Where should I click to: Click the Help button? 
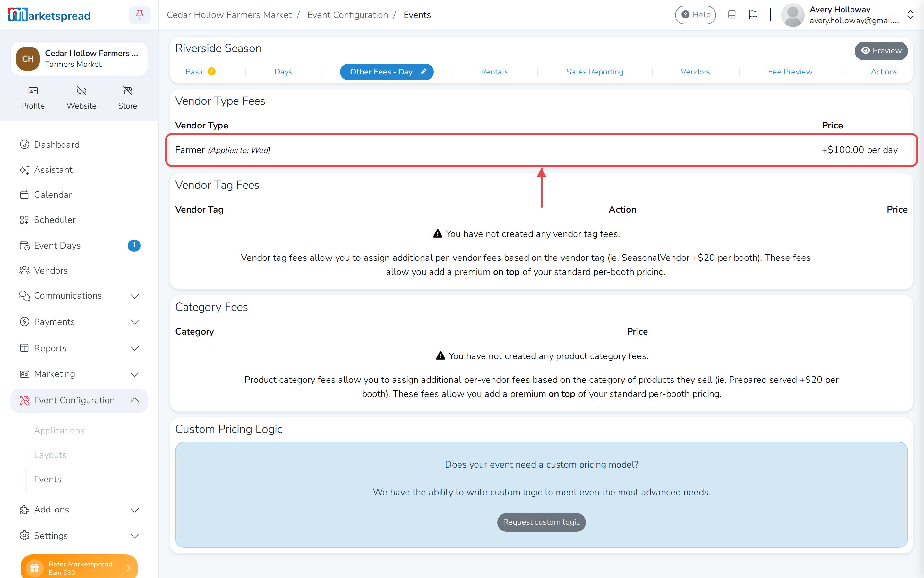[695, 15]
